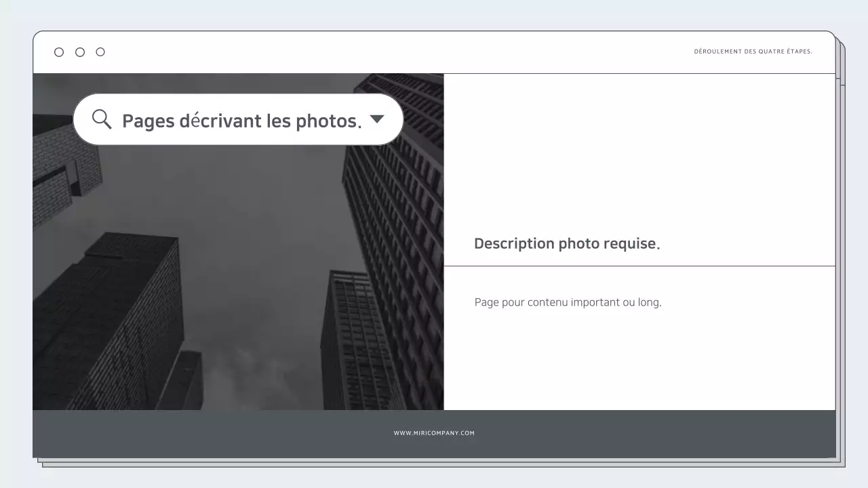Click the divider line under the heading
Viewport: 868px width, 488px height.
click(x=639, y=265)
